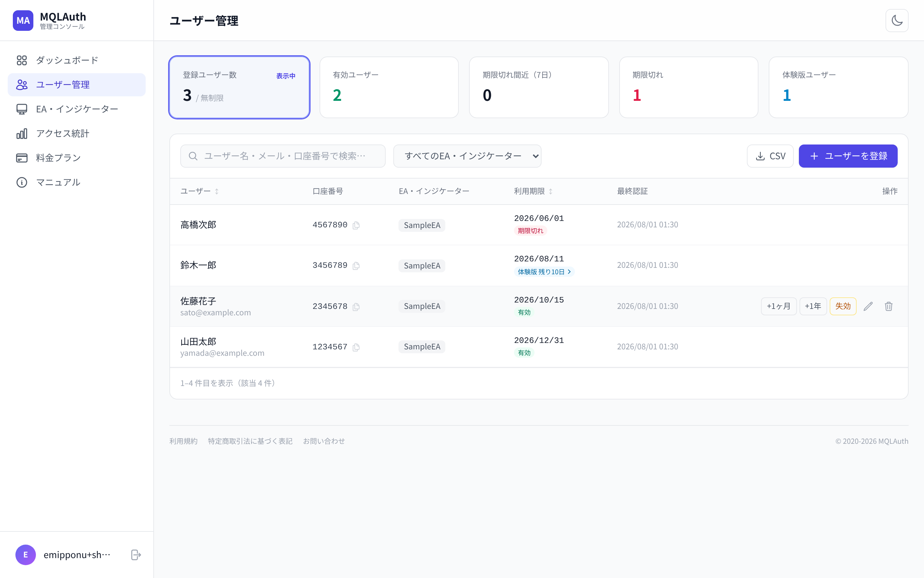This screenshot has width=924, height=578.
Task: Open マニュアル in sidebar
Action: (x=76, y=182)
